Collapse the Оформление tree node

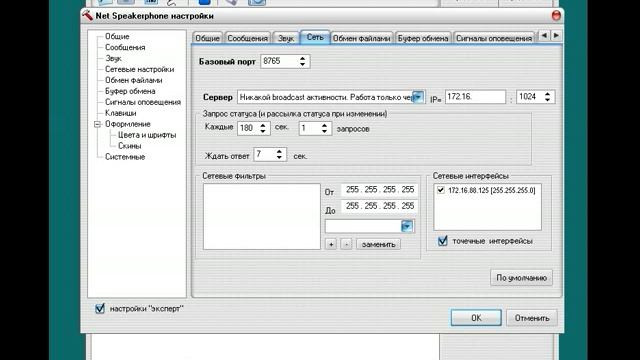[x=97, y=124]
